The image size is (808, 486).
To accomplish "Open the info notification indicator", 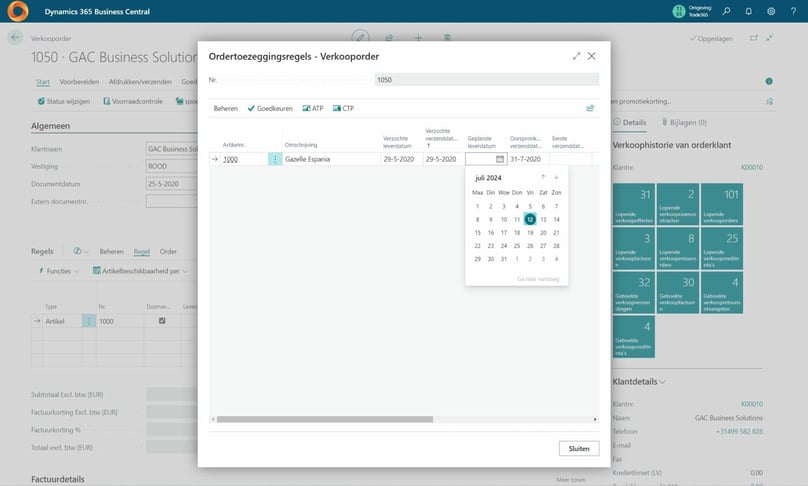I will point(769,81).
